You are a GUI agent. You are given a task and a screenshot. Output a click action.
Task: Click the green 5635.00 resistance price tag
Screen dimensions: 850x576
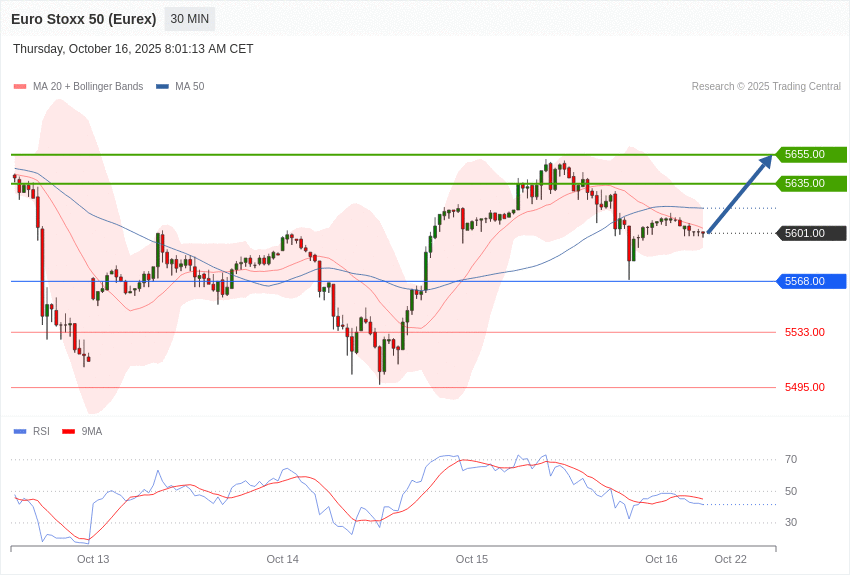[x=810, y=184]
